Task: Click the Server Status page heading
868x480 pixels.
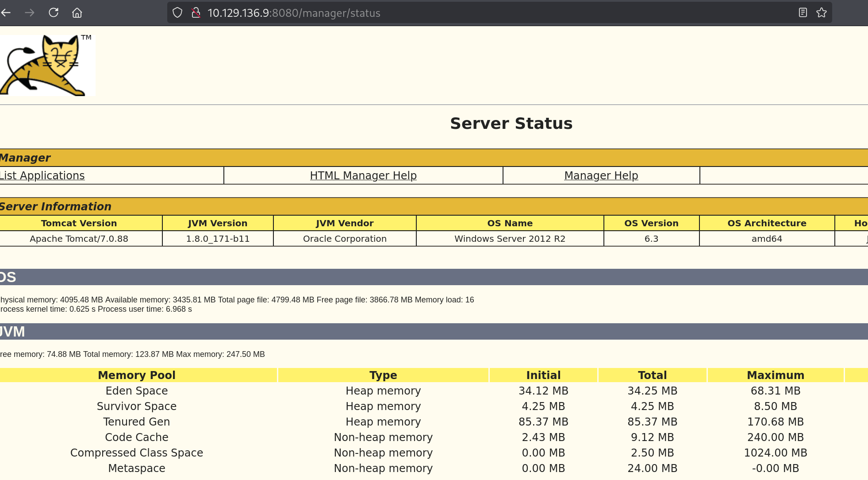Action: click(x=511, y=124)
